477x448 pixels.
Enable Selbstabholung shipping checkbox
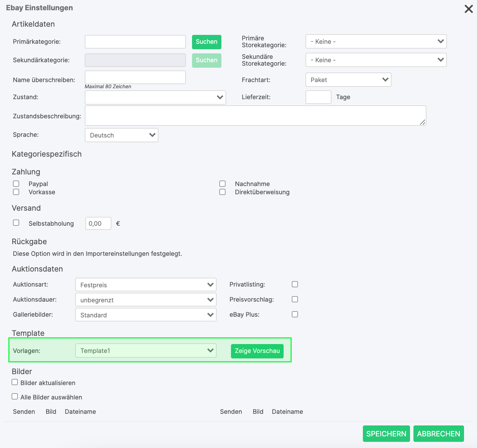[16, 223]
